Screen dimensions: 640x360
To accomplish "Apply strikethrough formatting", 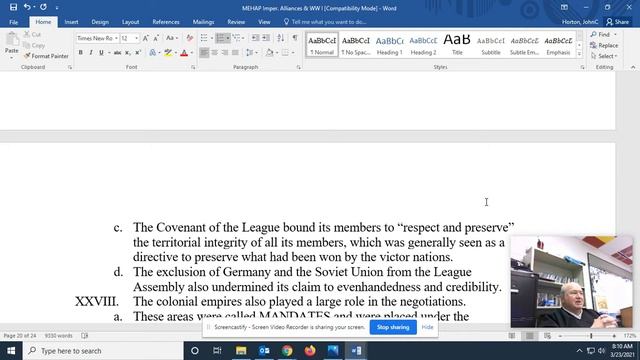I will [118, 53].
